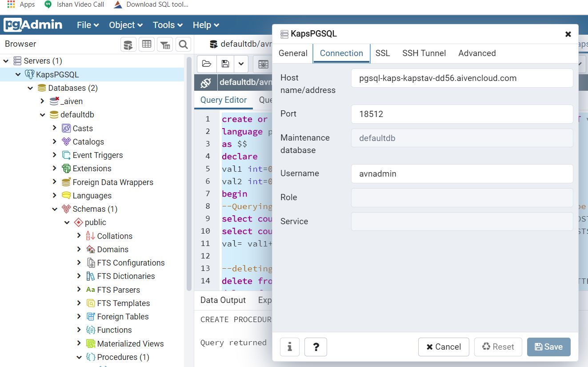Select Foreign Data Wrappers tree item

[x=113, y=182]
